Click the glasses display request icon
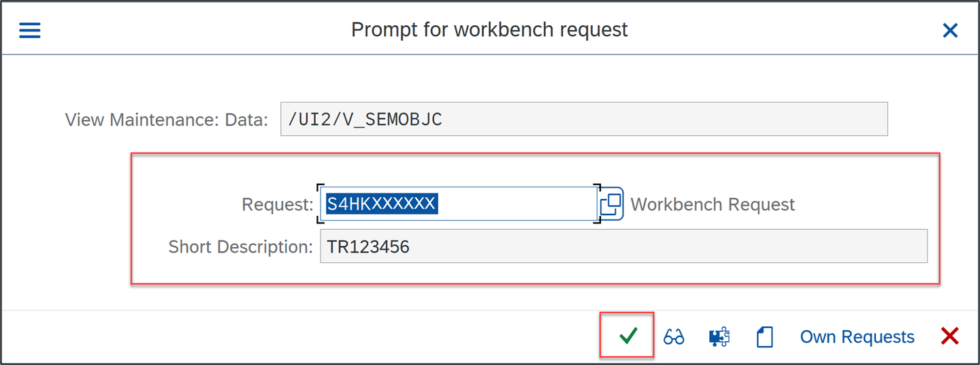The width and height of the screenshot is (980, 365). click(x=674, y=336)
